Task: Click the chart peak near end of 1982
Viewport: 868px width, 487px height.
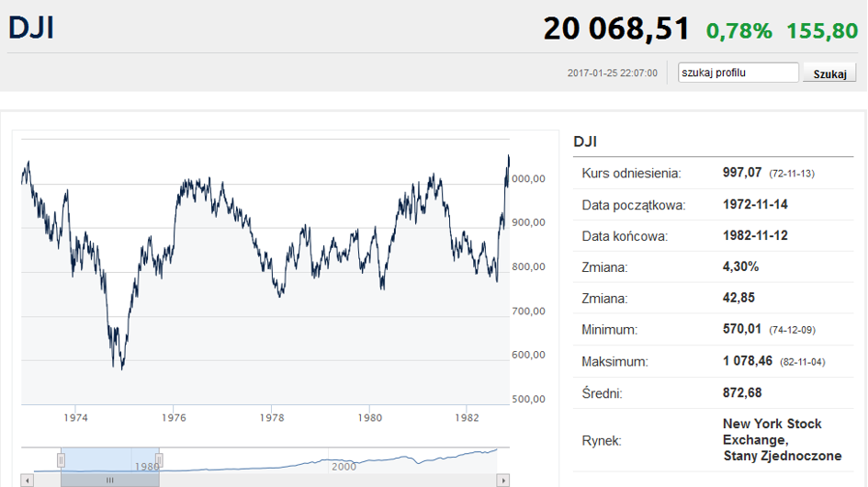Action: point(508,157)
